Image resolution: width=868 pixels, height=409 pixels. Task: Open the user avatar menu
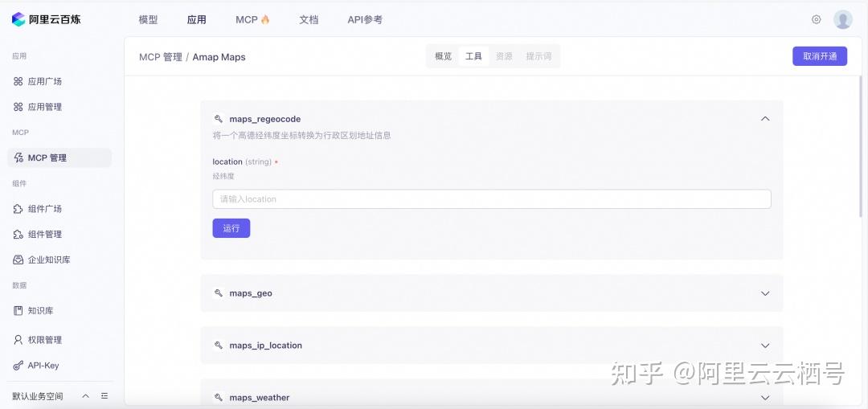tap(842, 19)
